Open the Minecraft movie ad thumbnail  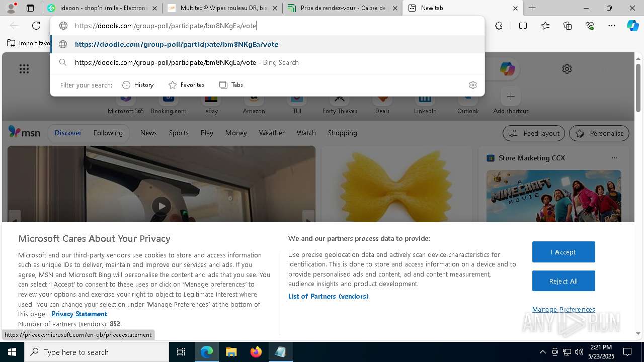553,196
